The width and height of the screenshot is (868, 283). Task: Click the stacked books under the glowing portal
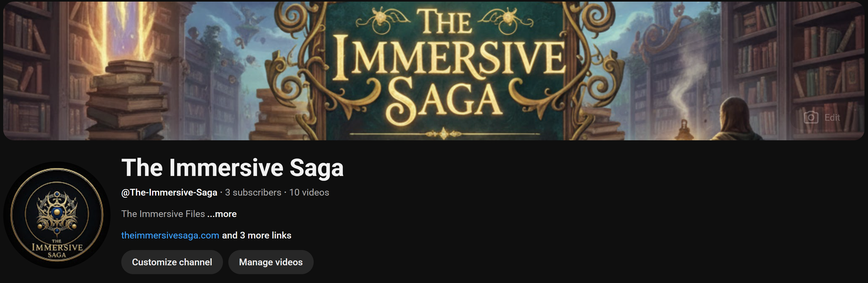126,98
